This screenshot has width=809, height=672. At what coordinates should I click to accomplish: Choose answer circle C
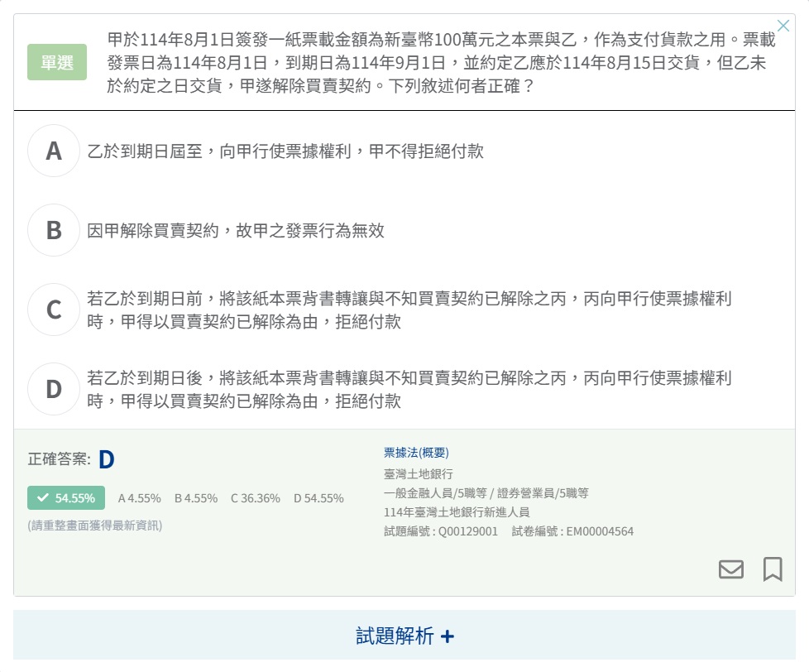54,310
